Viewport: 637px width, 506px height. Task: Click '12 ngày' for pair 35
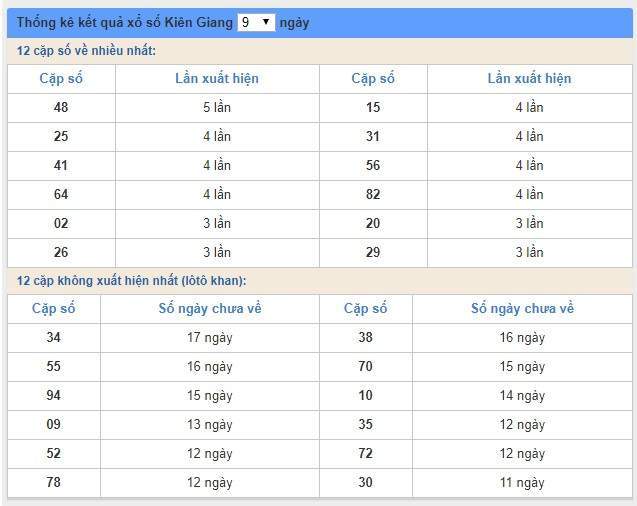[522, 425]
